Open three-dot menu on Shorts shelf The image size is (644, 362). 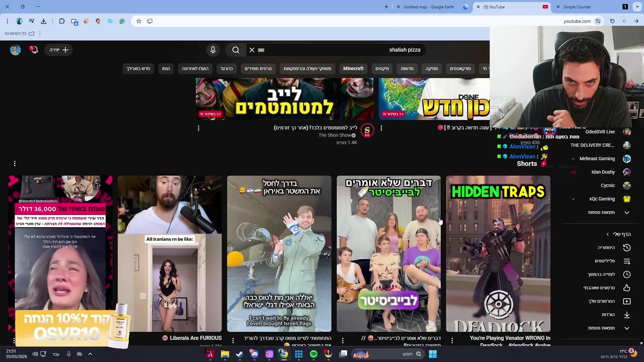coord(15,163)
